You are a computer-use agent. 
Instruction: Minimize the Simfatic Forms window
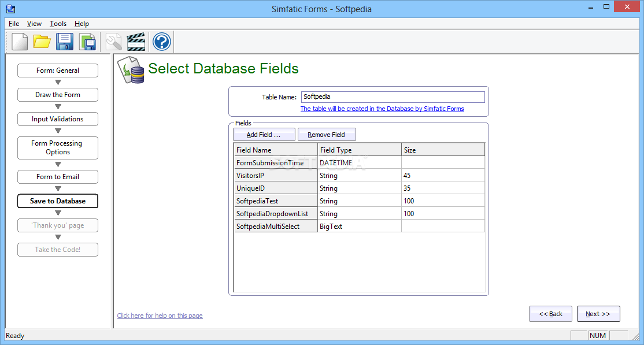coord(591,7)
